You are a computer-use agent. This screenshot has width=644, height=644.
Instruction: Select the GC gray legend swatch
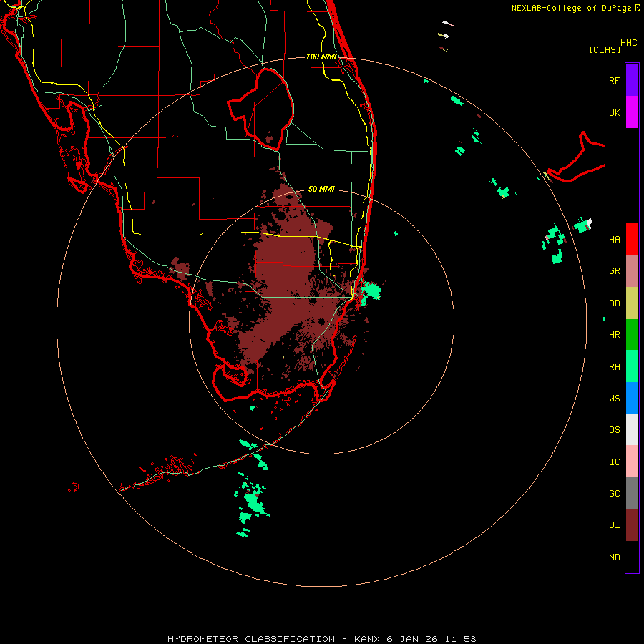point(632,493)
